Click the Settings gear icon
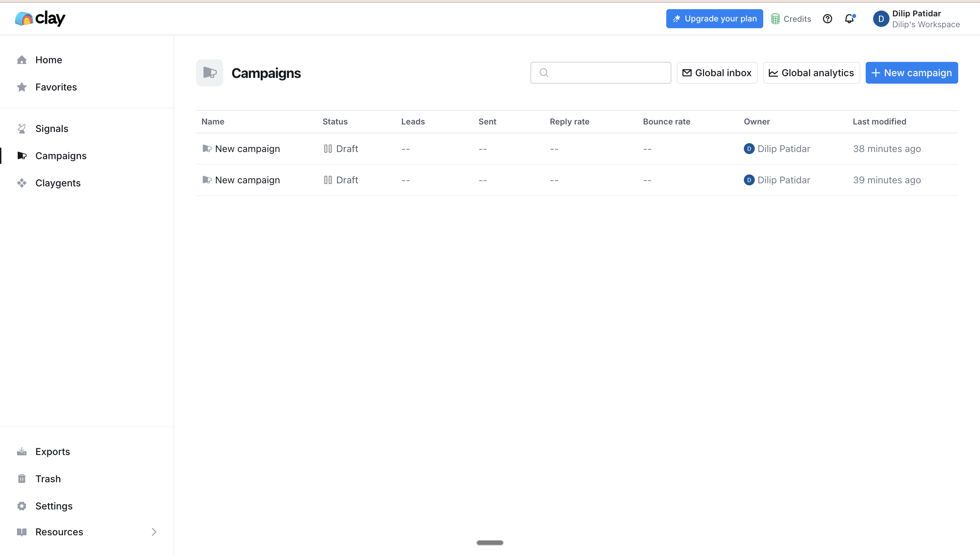 coord(22,506)
